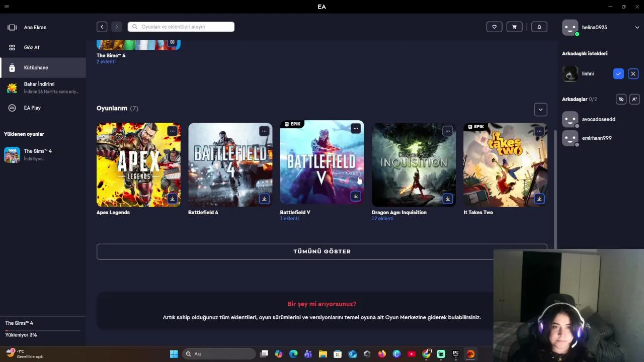
Task: Open File Explorer from the taskbar
Action: pyautogui.click(x=323, y=354)
